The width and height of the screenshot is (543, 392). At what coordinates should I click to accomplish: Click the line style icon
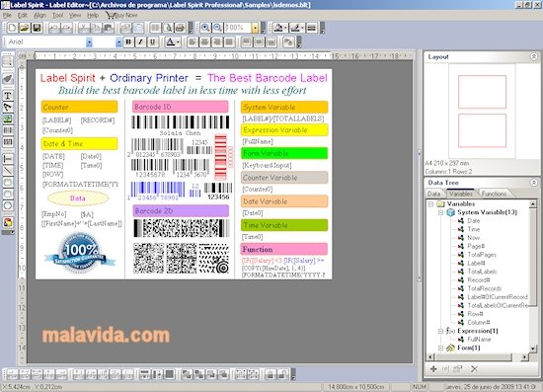pyautogui.click(x=311, y=28)
